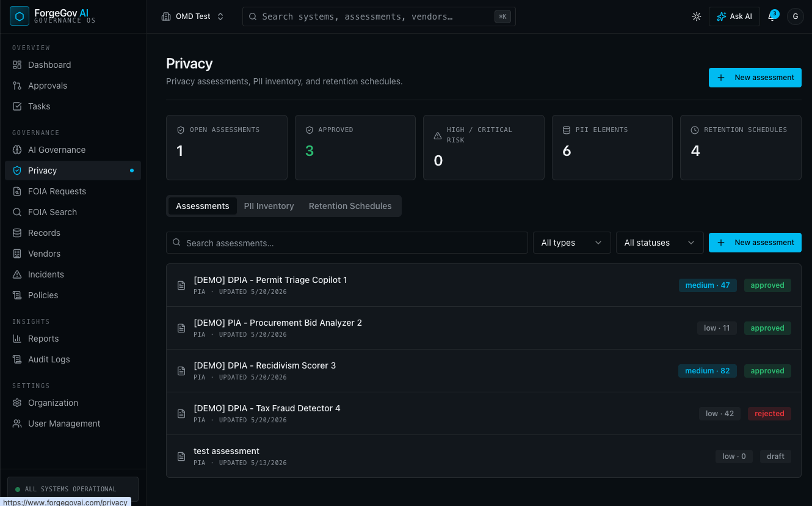Click the AI Governance globe icon

pyautogui.click(x=17, y=150)
